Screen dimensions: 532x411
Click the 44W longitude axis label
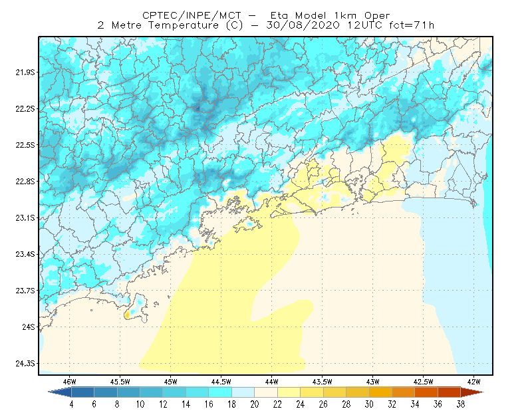coord(272,382)
